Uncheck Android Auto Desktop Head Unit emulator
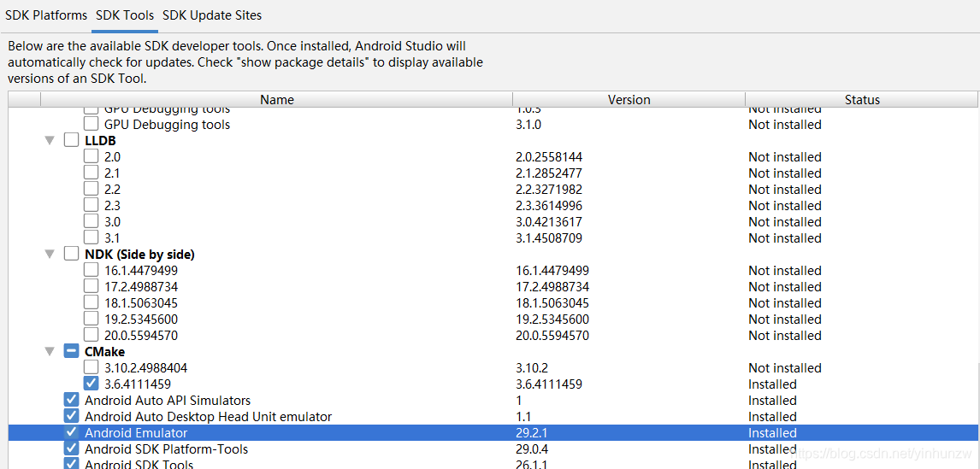This screenshot has width=980, height=469. [x=71, y=416]
